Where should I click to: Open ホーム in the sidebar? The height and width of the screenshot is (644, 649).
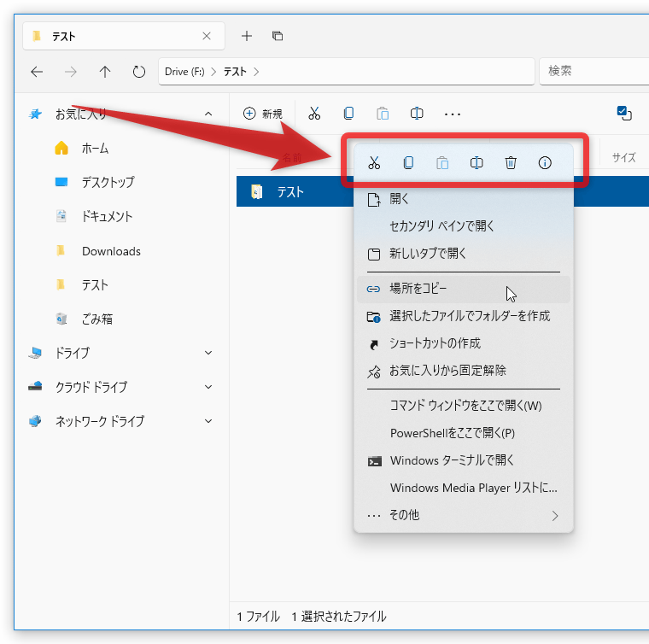pyautogui.click(x=95, y=148)
